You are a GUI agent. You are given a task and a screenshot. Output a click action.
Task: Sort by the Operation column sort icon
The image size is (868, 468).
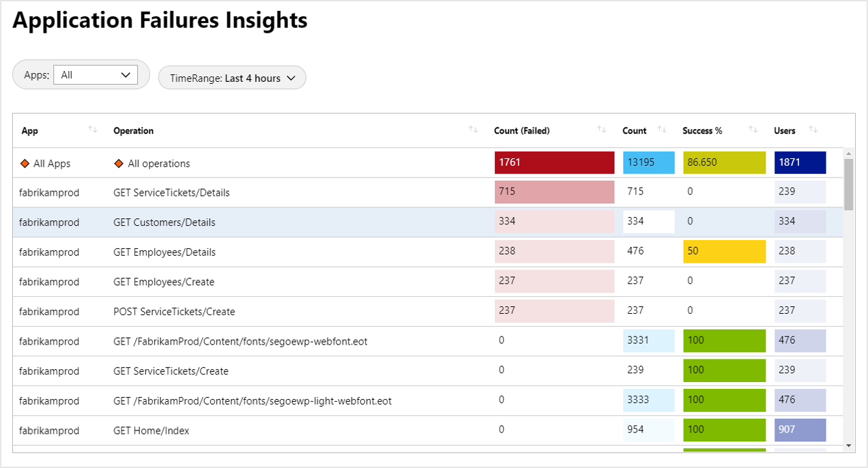click(473, 130)
